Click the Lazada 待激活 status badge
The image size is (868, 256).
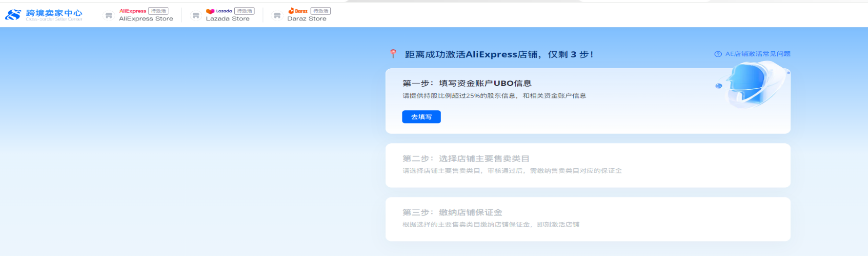coord(244,11)
